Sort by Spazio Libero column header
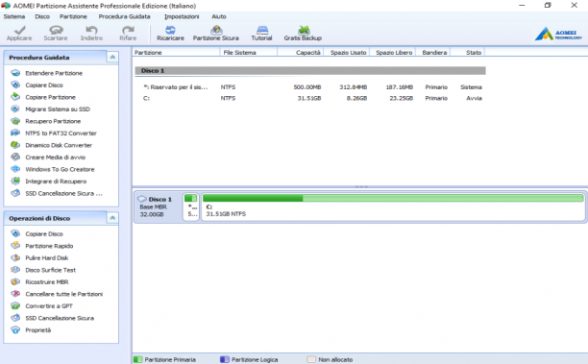 [x=393, y=53]
